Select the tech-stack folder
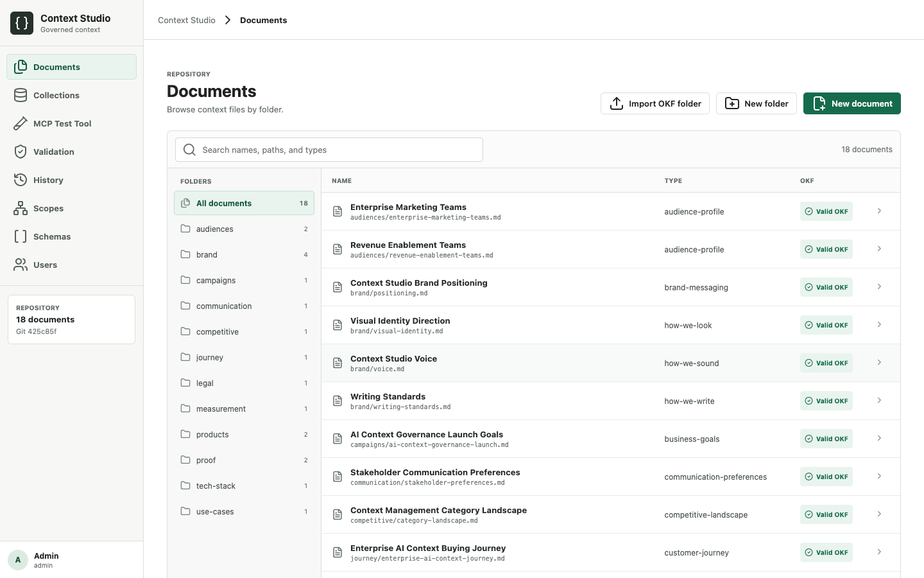Screen dimensions: 924x578 [244, 486]
